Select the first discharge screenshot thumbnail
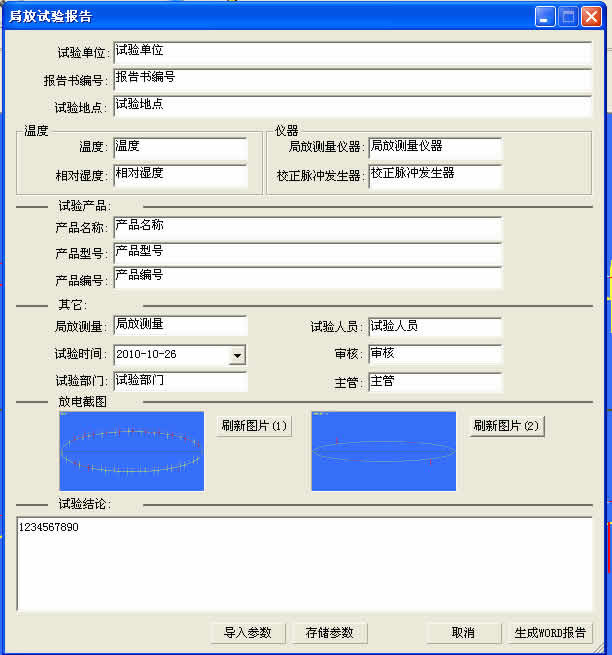The width and height of the screenshot is (612, 655). 132,451
